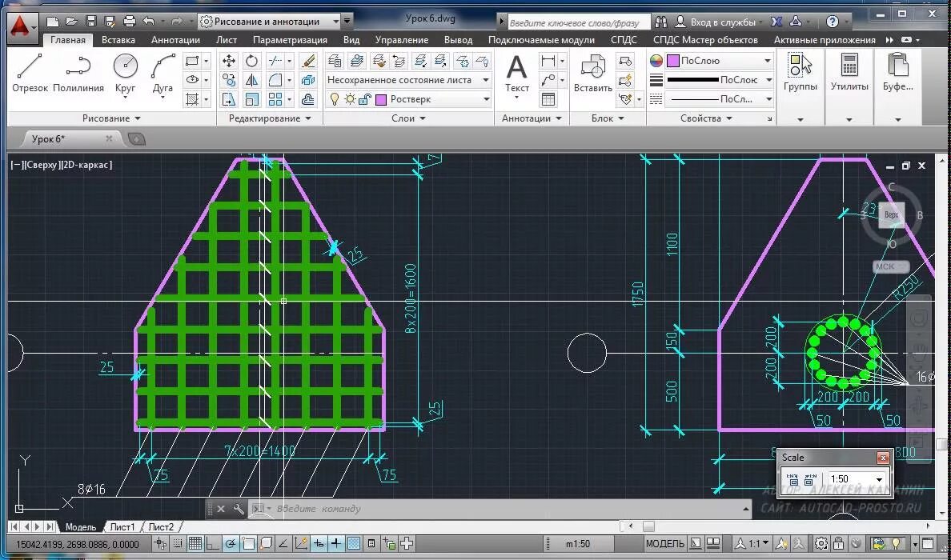
Task: Select the Текст annotation tool
Action: pos(517,73)
